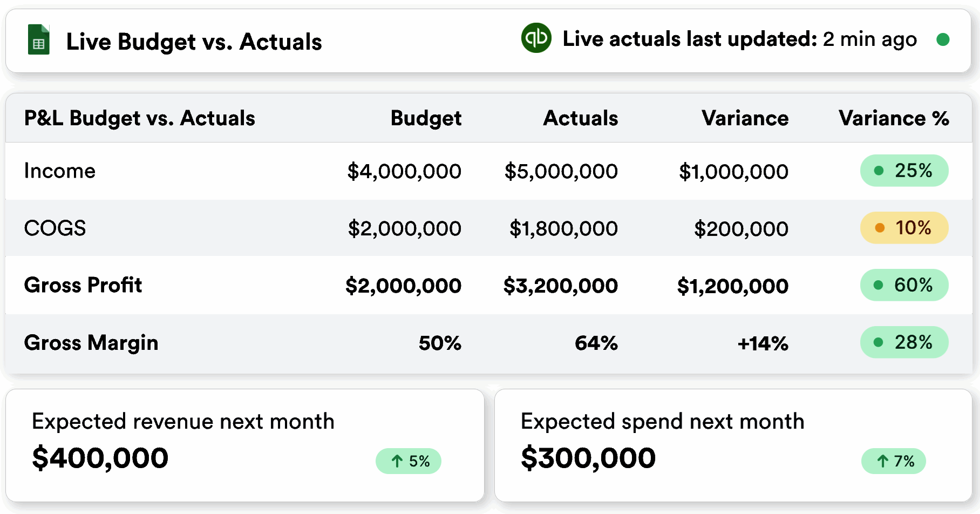Click the 60% Gross Profit variance badge
This screenshot has width=980, height=514.
pos(904,285)
